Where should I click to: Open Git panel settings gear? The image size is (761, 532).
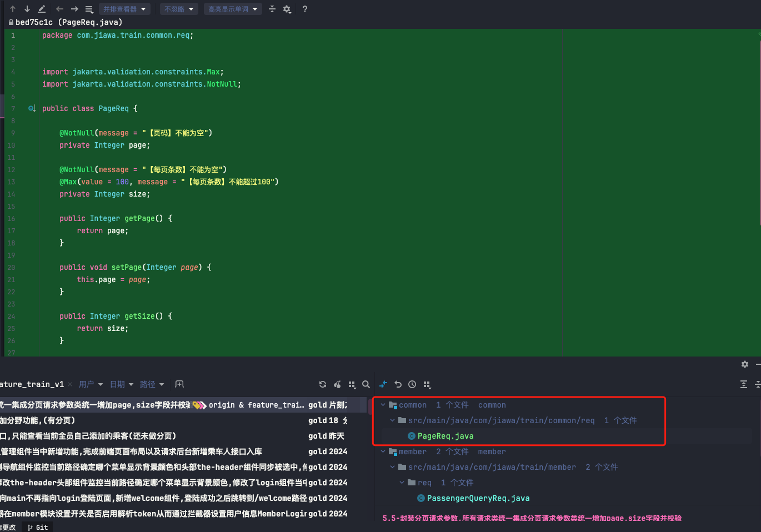[745, 364]
